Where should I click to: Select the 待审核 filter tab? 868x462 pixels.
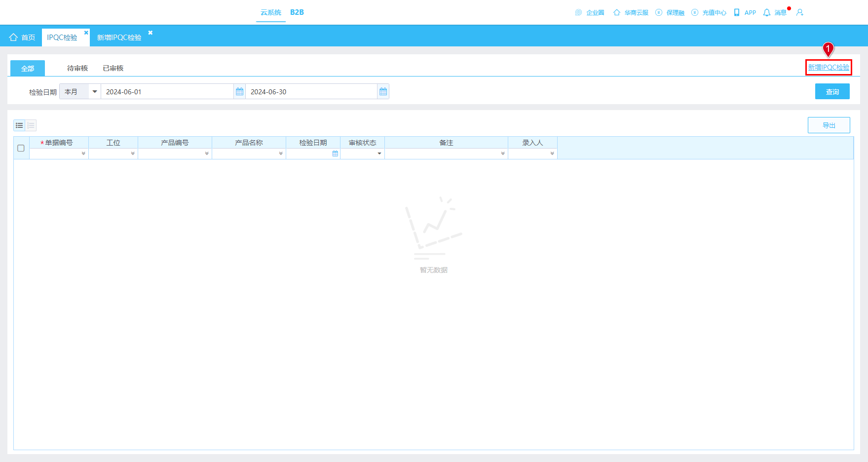[x=77, y=68]
